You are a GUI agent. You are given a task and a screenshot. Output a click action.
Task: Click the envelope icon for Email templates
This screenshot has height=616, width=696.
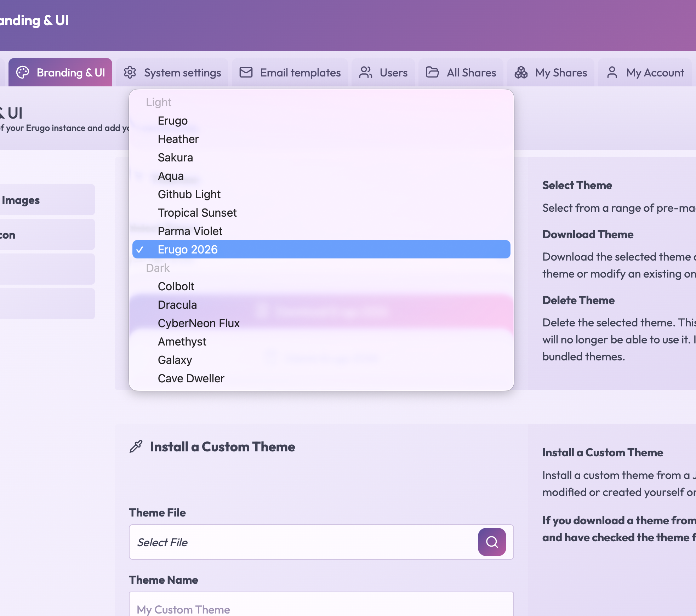(246, 72)
